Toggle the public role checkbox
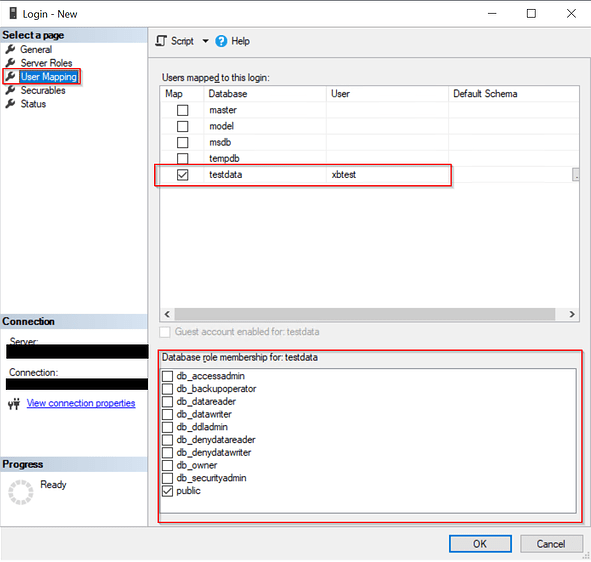591x562 pixels. [167, 491]
